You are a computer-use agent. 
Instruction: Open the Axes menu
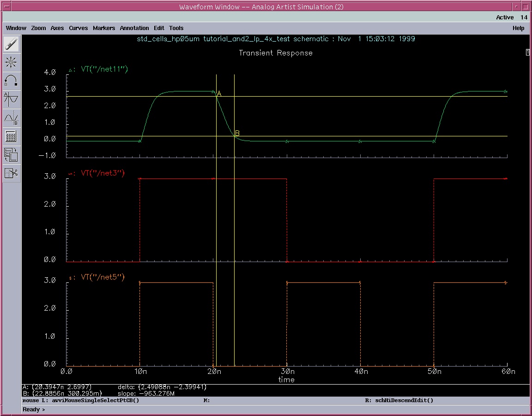[x=57, y=28]
